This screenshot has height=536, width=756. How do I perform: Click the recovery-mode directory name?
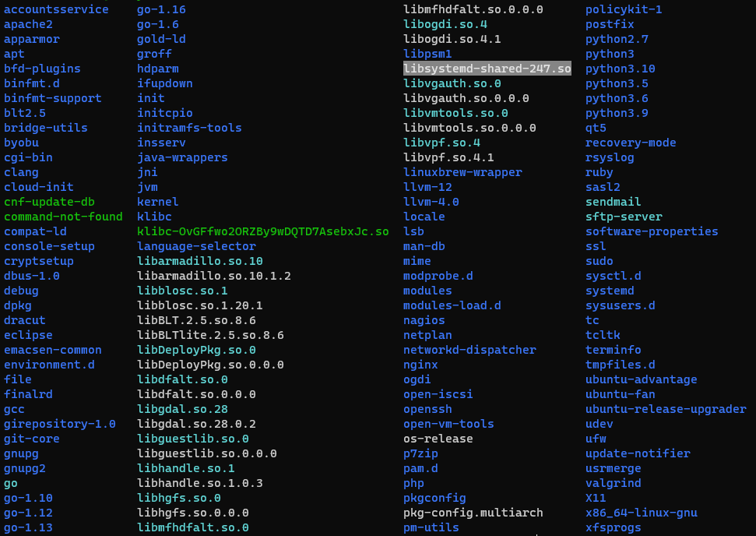(x=631, y=143)
